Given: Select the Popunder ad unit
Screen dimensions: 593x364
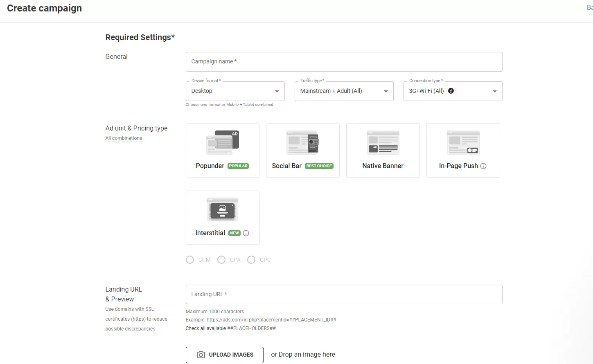Looking at the screenshot, I should click(x=222, y=150).
